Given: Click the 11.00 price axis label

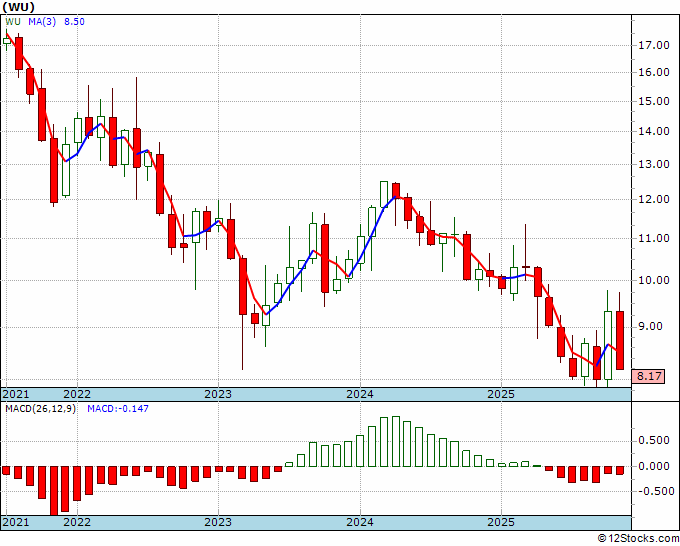Looking at the screenshot, I should pyautogui.click(x=654, y=238).
